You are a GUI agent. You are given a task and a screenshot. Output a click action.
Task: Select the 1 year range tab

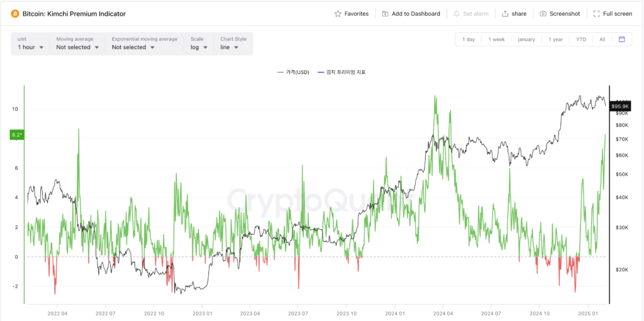click(556, 40)
